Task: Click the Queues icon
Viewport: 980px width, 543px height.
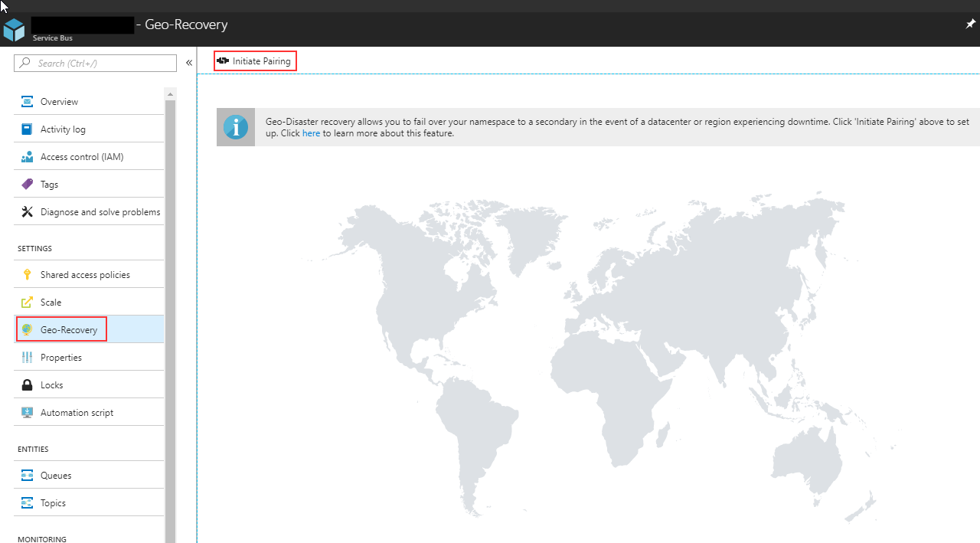Action: [27, 475]
